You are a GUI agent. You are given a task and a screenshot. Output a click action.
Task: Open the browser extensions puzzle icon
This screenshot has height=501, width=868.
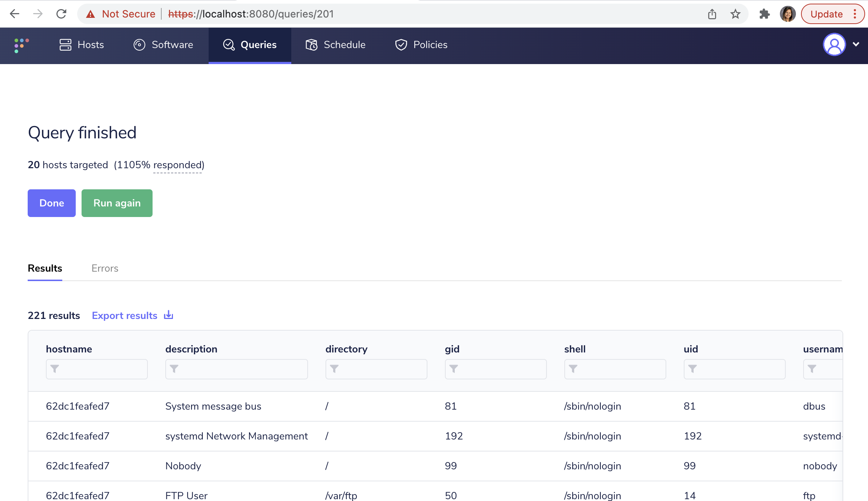(x=764, y=14)
